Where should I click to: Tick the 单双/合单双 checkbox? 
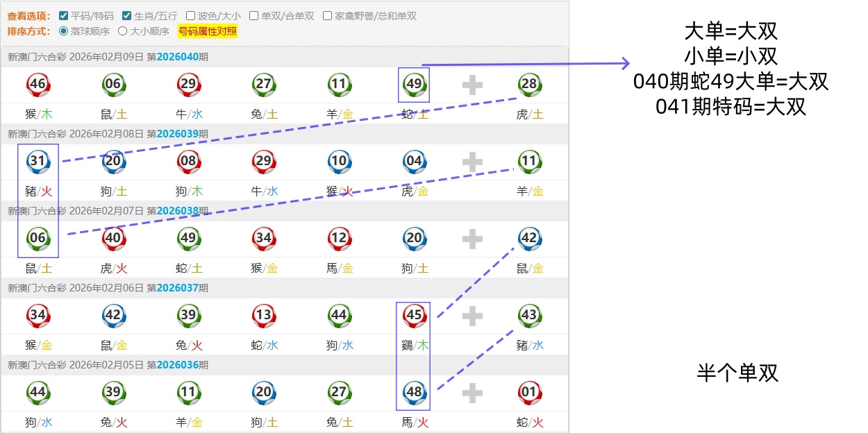254,15
